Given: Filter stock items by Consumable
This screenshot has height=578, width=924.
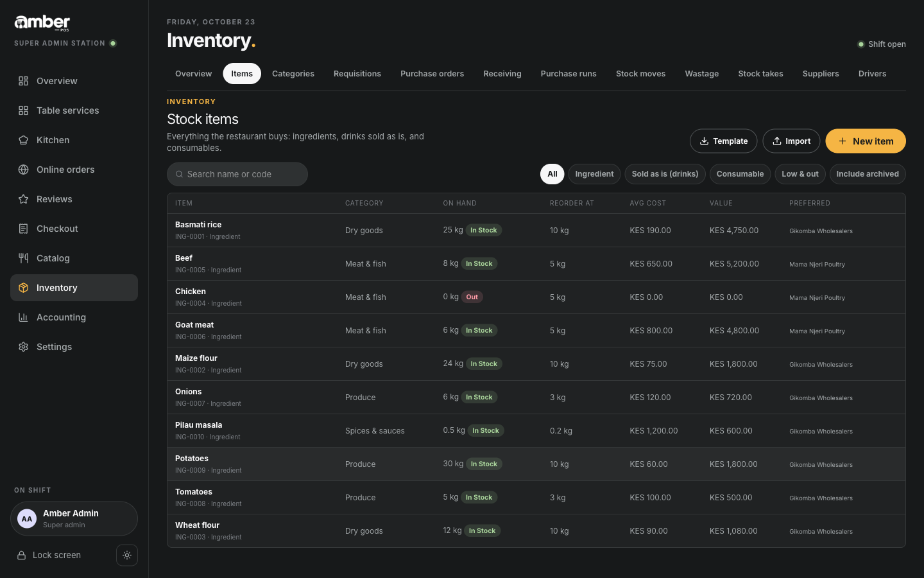Looking at the screenshot, I should (x=740, y=174).
